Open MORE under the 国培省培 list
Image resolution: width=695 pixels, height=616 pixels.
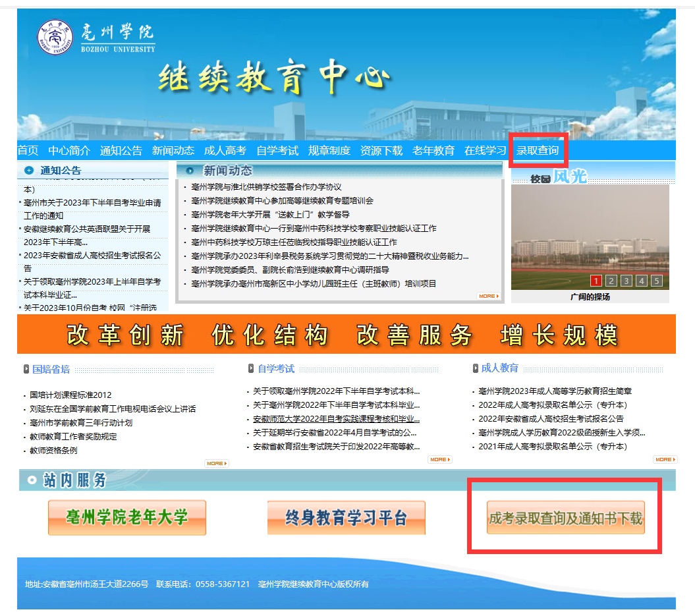tap(216, 463)
